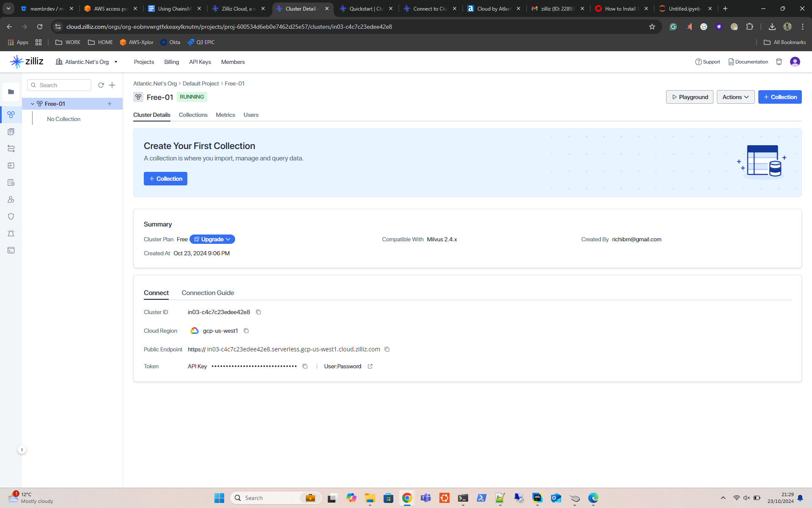Add a collection next to Free-01 in the tree
This screenshot has height=508, width=812.
pyautogui.click(x=110, y=104)
